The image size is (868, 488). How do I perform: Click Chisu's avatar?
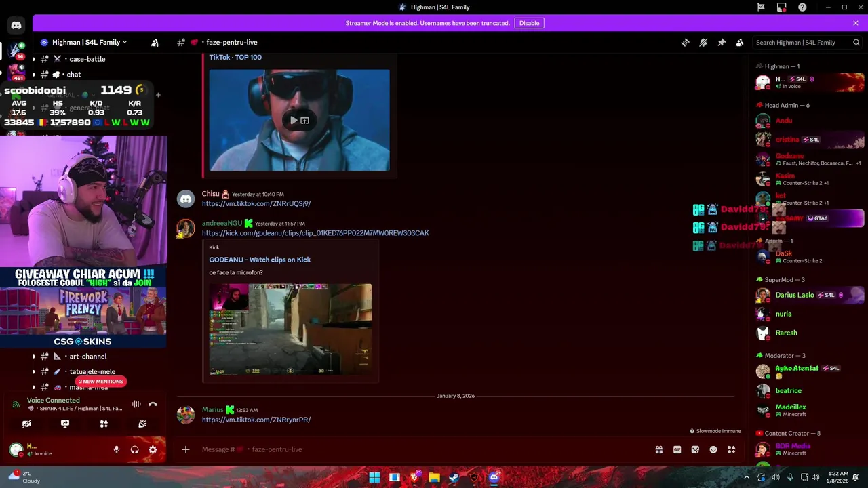pos(186,199)
